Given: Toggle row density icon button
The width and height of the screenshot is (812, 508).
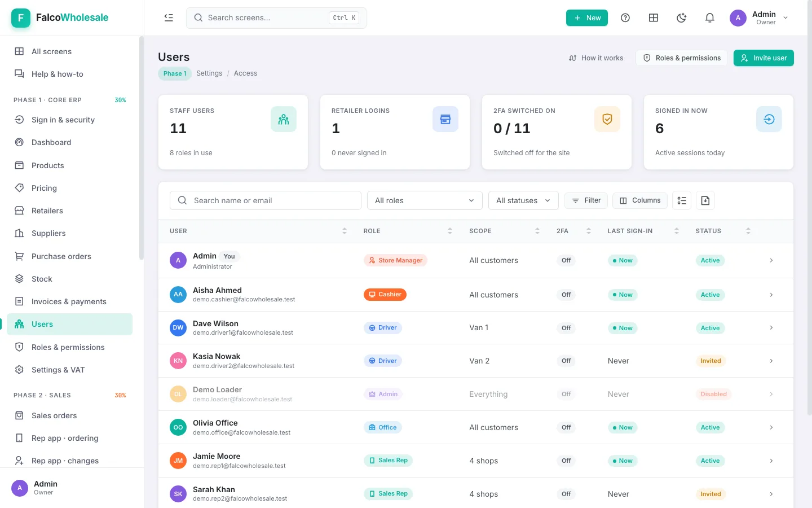Looking at the screenshot, I should (x=682, y=200).
